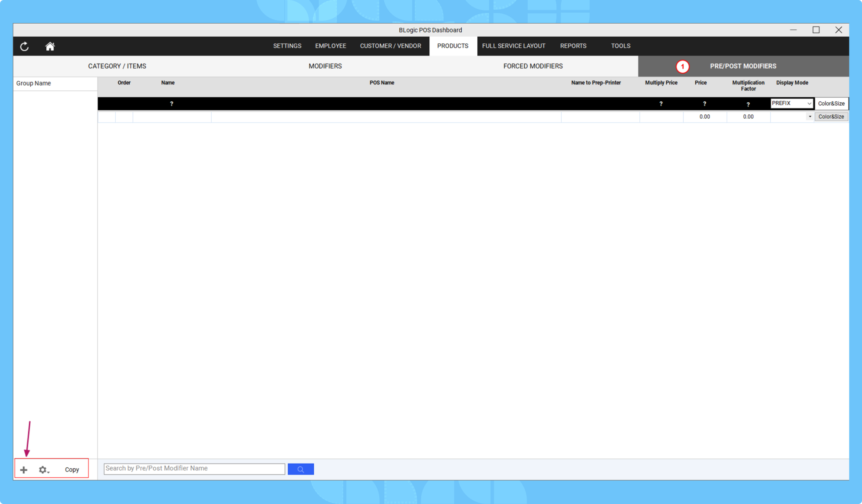The image size is (862, 504).
Task: Select the PRE/POST MODIFIERS tab
Action: click(x=743, y=66)
